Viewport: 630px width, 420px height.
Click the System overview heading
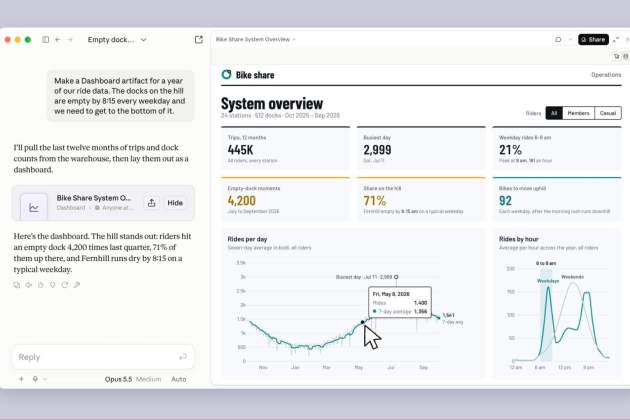click(272, 103)
